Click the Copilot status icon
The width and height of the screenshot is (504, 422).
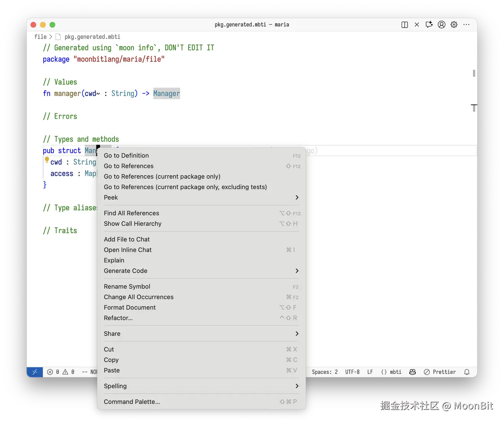pos(413,372)
